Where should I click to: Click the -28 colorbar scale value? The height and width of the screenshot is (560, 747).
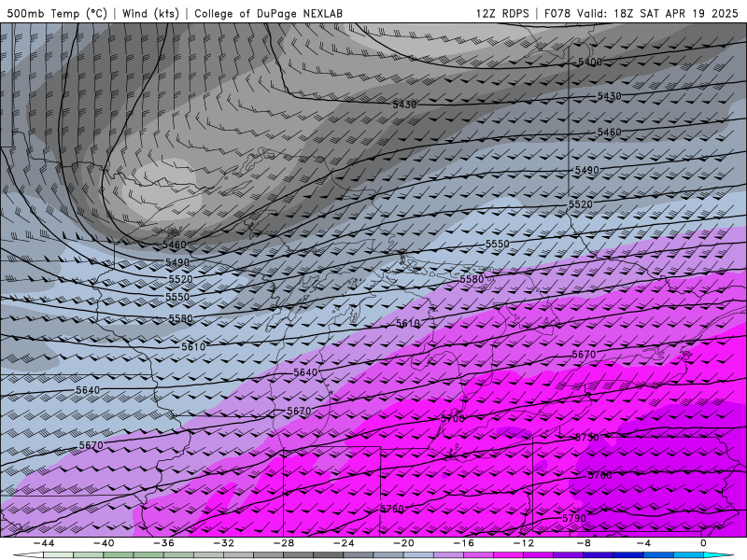point(284,543)
